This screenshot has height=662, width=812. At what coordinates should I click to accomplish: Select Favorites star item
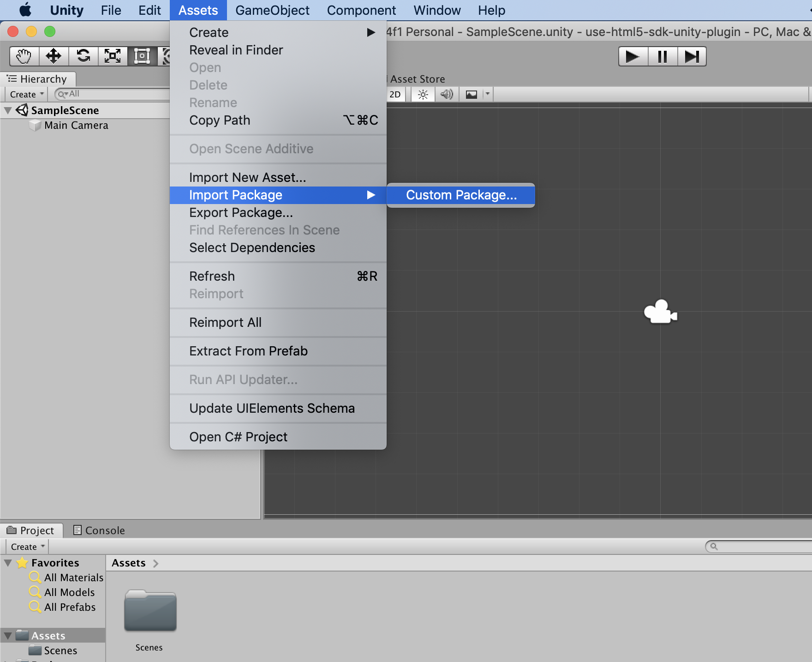tap(48, 563)
